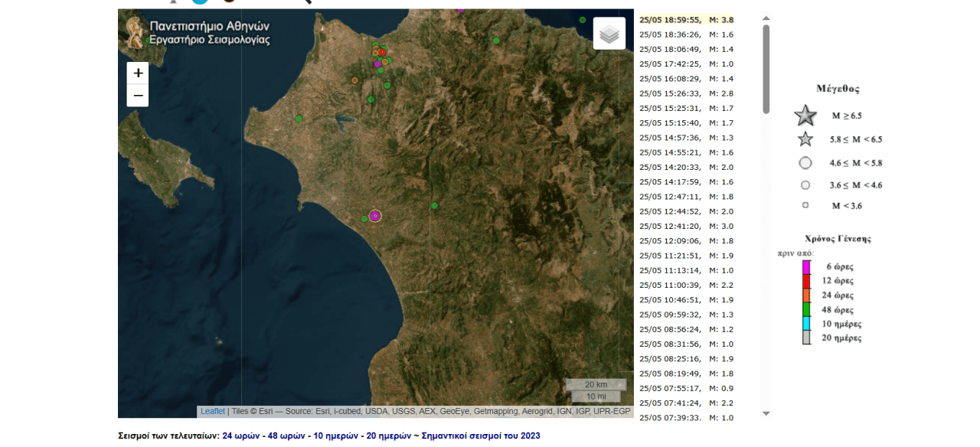Image resolution: width=980 pixels, height=447 pixels.
Task: Select the 18:59:55 M: 3.8 earthquake entry
Action: coord(686,20)
